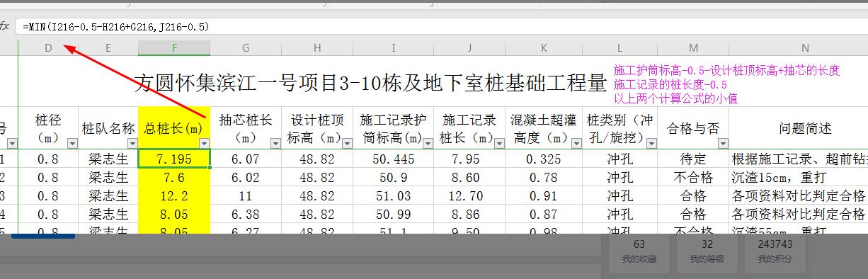Select the cell with value 0.87

[543, 214]
